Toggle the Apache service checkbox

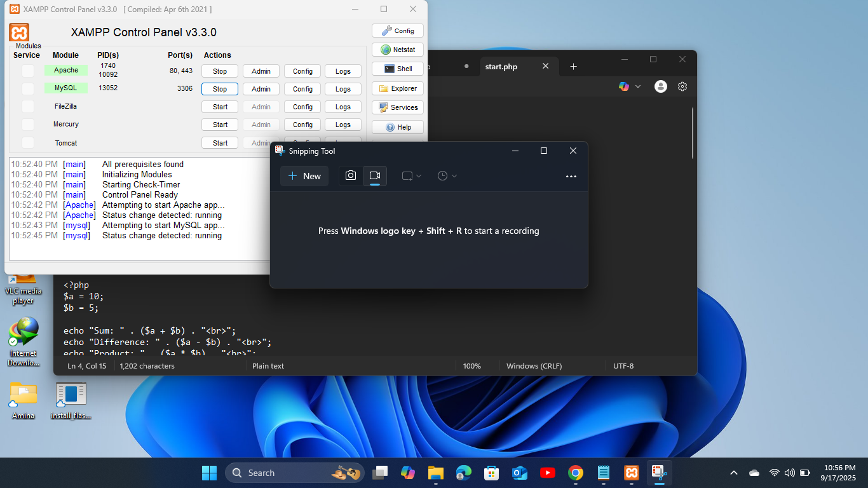[28, 71]
